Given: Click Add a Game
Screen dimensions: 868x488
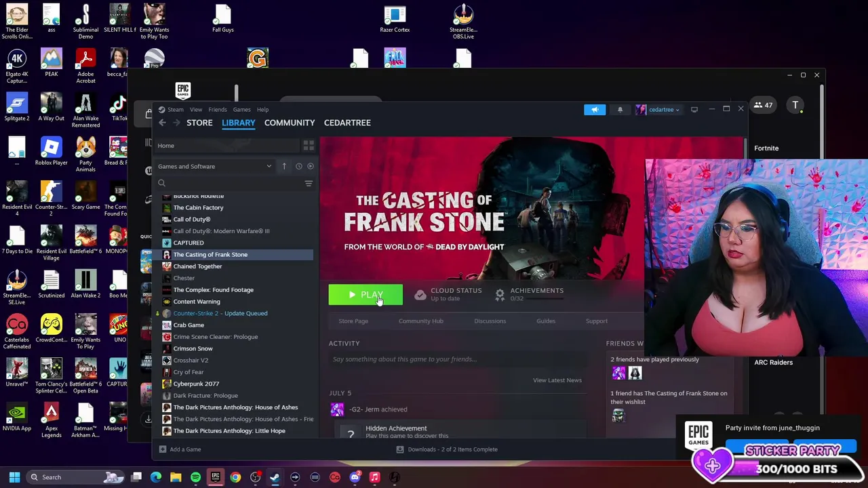Looking at the screenshot, I should (x=180, y=449).
